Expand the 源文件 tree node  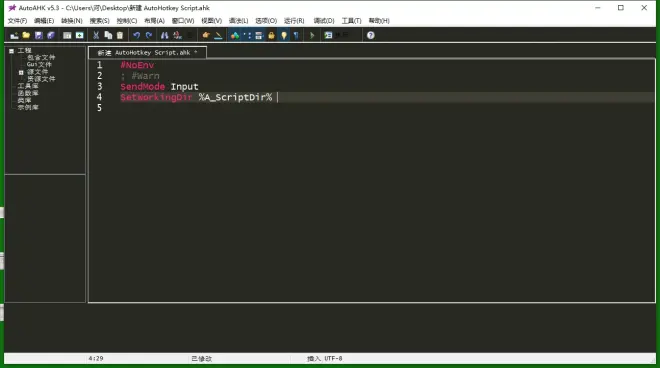21,72
